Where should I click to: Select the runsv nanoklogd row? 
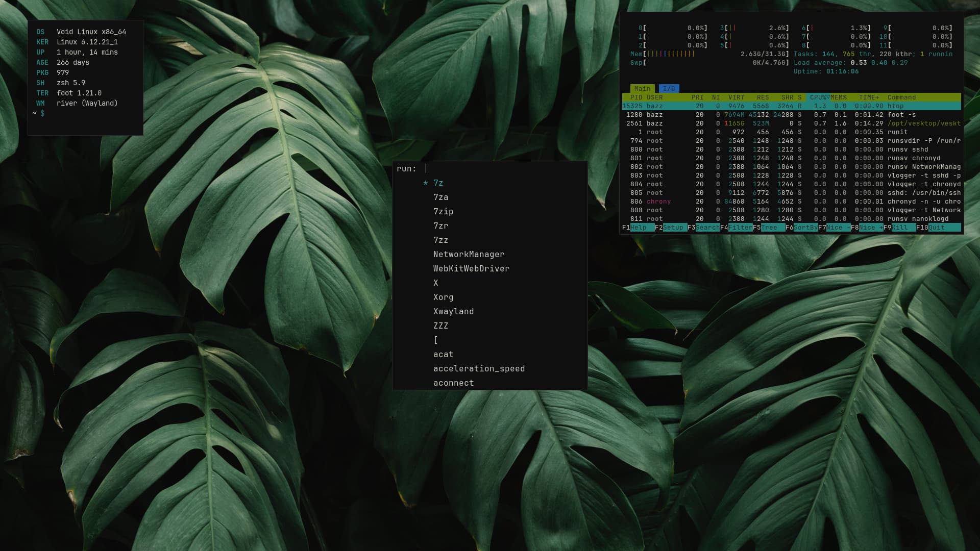(x=791, y=219)
